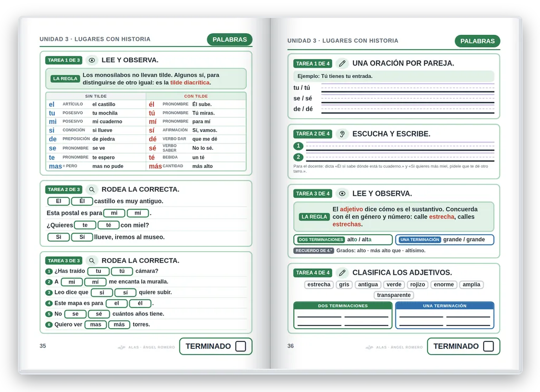Image resolution: width=540 pixels, height=392 pixels.
Task: Click the pencil icon beside UNA ORACIÓN POR PAREJA
Action: tap(342, 63)
